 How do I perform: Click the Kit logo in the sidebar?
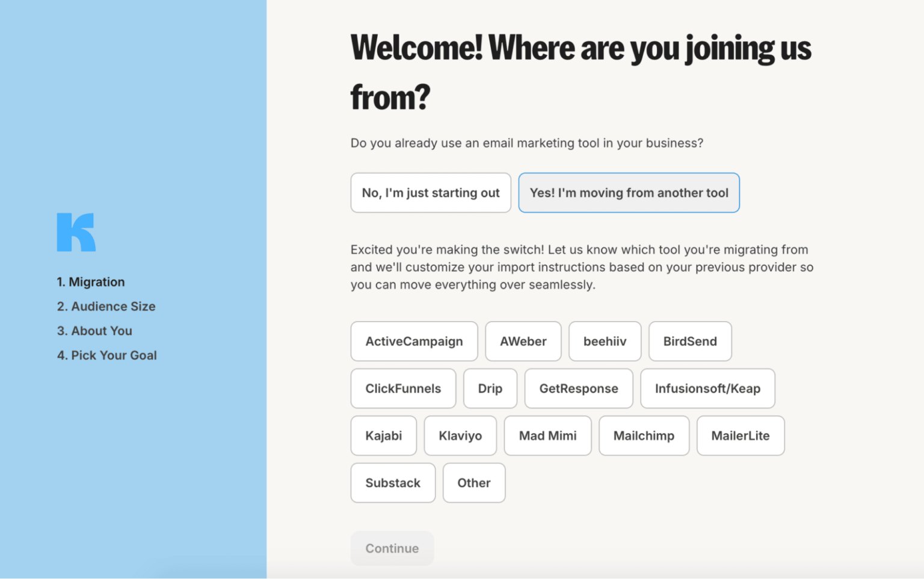76,232
